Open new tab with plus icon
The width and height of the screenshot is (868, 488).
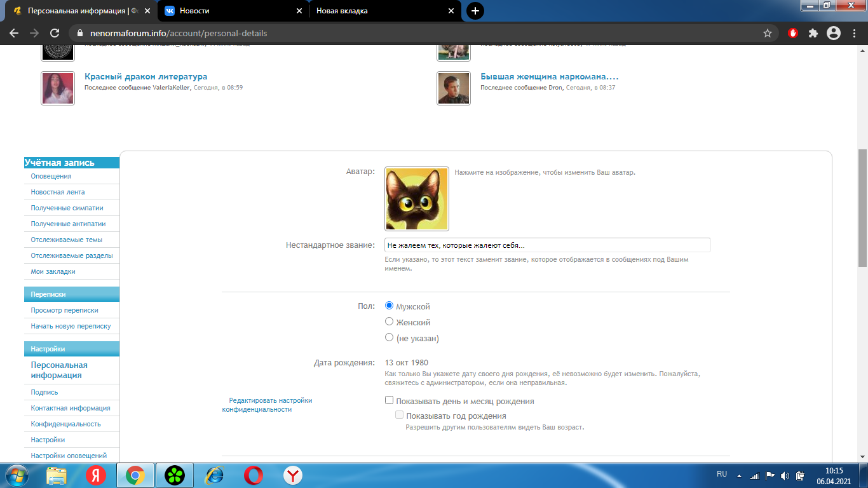pyautogui.click(x=475, y=11)
